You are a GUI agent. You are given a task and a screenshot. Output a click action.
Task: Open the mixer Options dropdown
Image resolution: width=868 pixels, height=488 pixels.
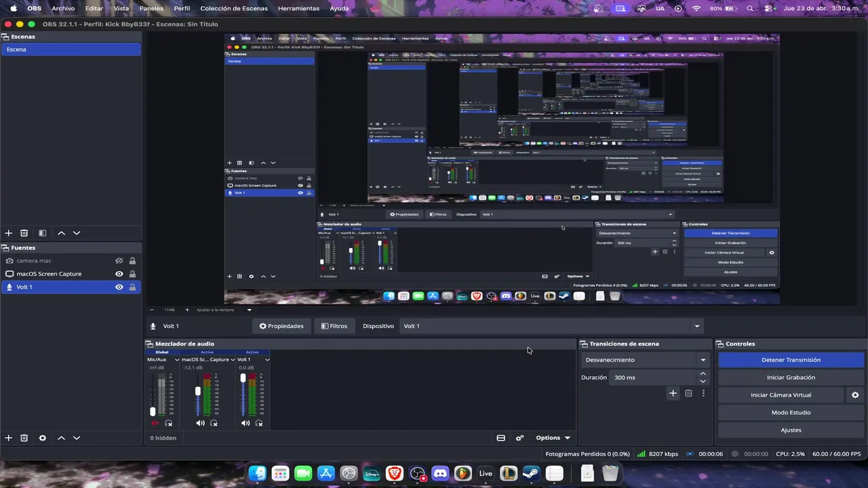553,438
